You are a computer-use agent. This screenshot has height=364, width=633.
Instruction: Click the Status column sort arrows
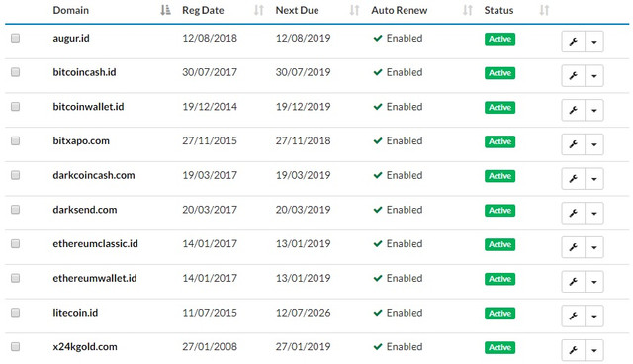coord(544,10)
